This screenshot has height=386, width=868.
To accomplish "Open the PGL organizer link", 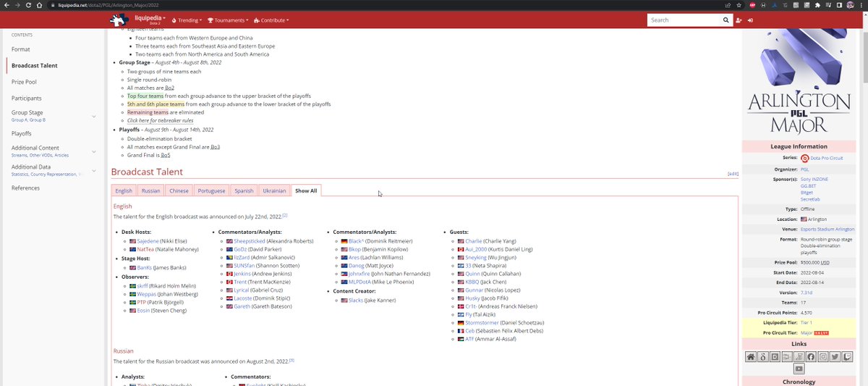I will [x=805, y=169].
